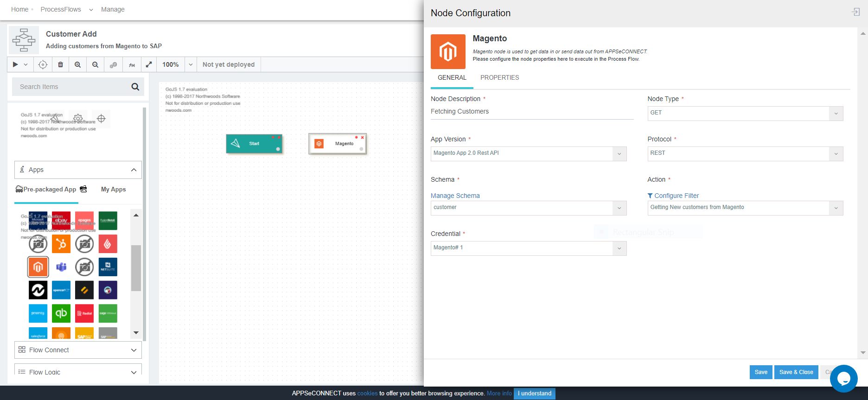This screenshot has height=400, width=868.
Task: Select the Start node on canvas
Action: 254,144
